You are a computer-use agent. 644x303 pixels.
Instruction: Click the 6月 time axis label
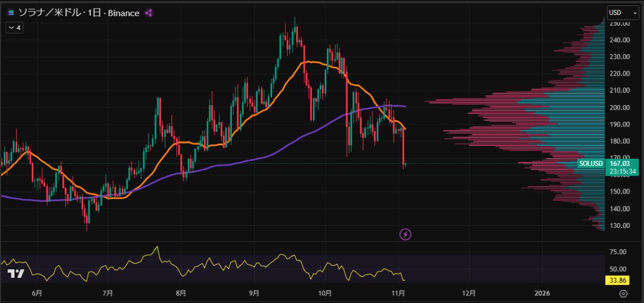tap(36, 293)
